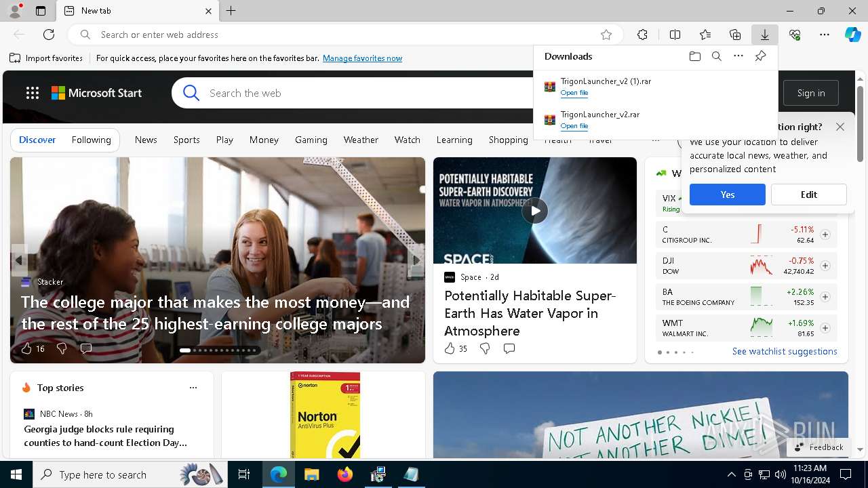Toggle the Downloads toolbar button
Screen dimensions: 868x488
point(765,35)
